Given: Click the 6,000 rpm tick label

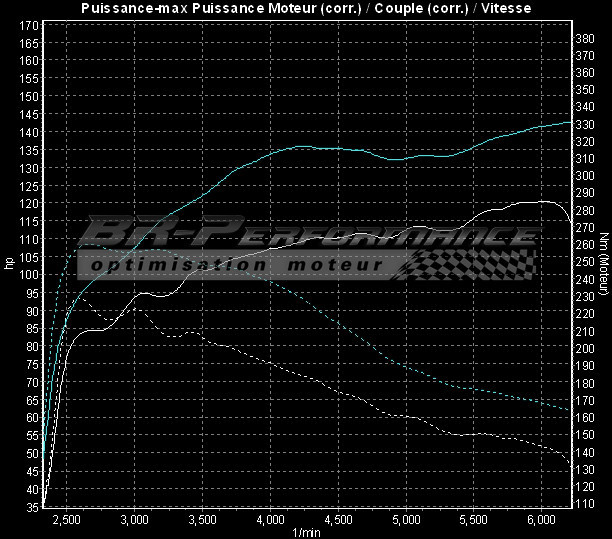Looking at the screenshot, I should pos(541,520).
